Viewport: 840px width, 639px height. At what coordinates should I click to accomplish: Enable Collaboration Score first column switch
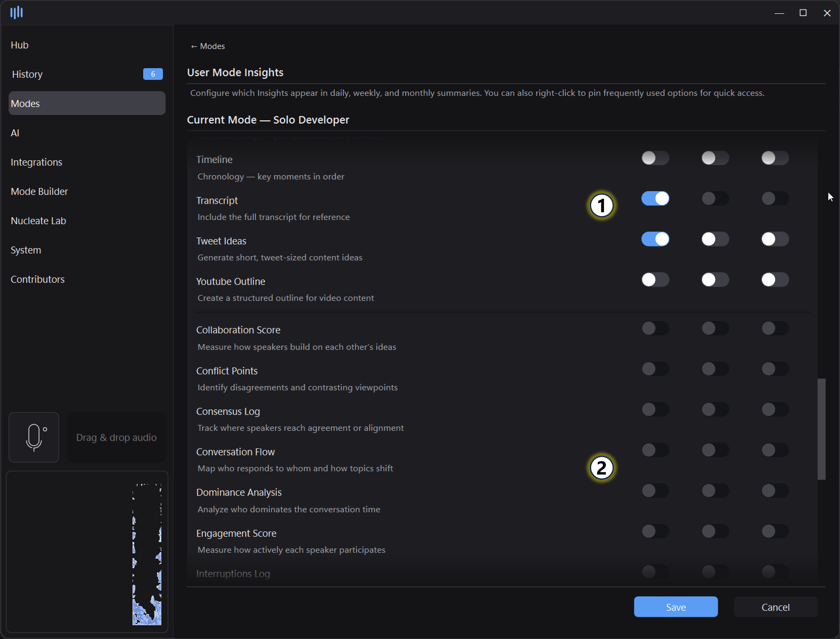655,328
